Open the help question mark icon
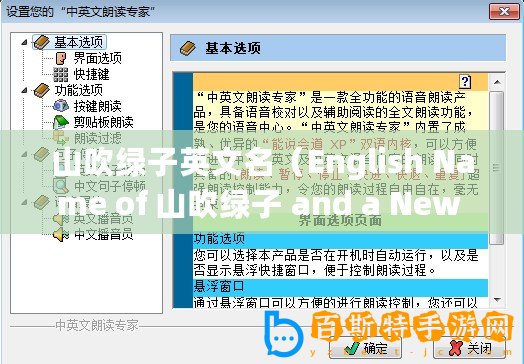524x364 pixels. (465, 82)
